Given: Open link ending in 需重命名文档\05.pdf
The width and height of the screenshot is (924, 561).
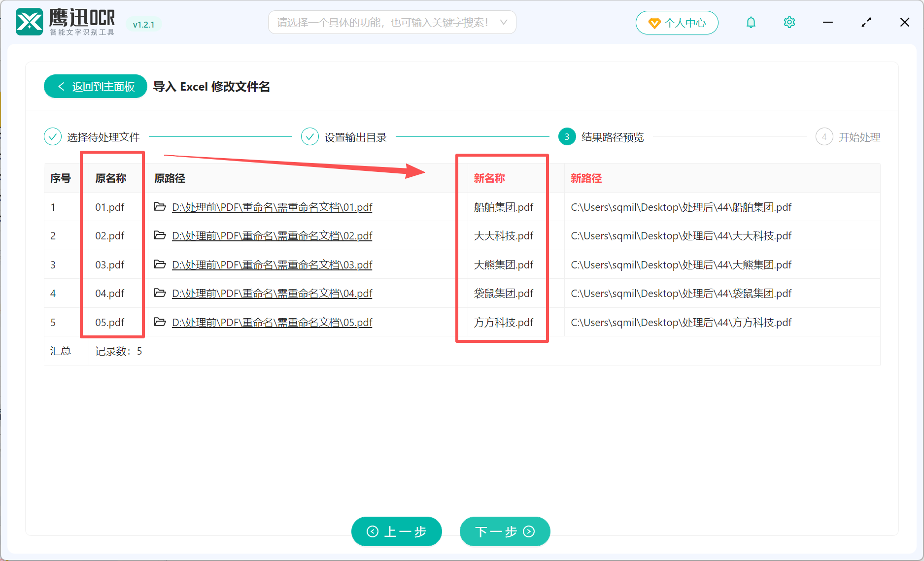Looking at the screenshot, I should 272,322.
